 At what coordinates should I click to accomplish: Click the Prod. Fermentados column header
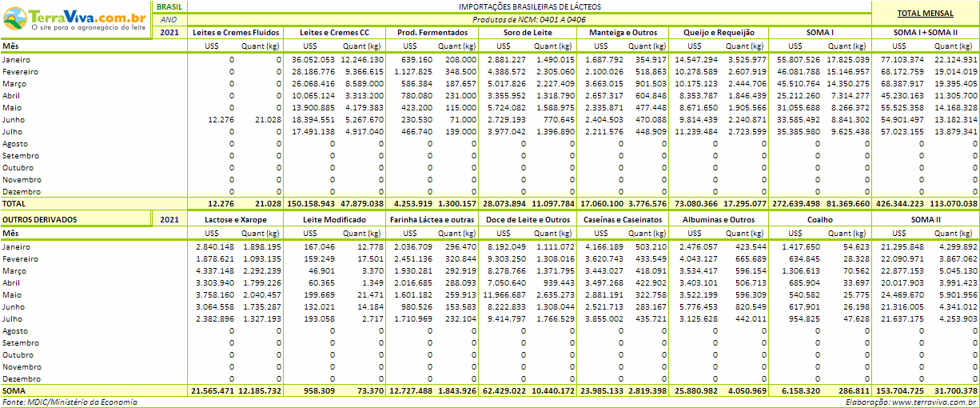432,33
